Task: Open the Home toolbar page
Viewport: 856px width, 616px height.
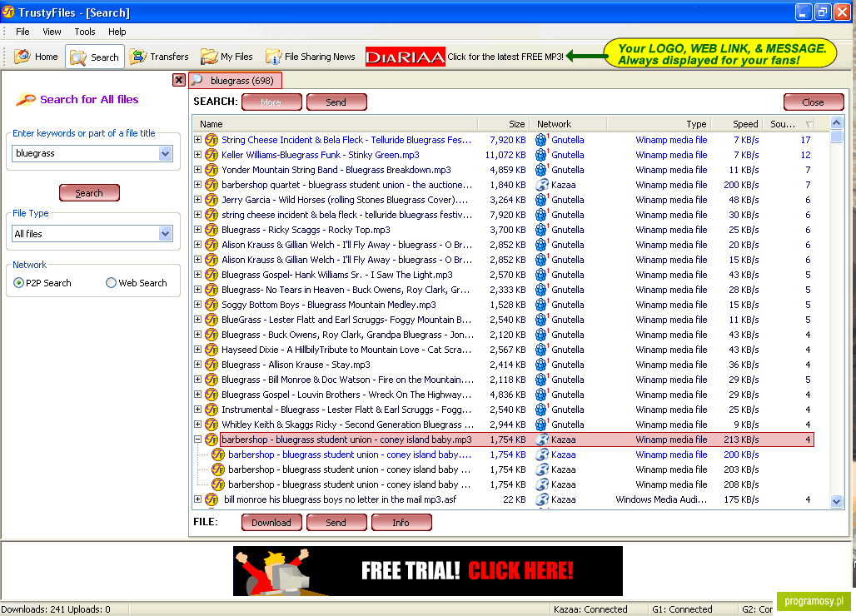Action: coord(36,57)
